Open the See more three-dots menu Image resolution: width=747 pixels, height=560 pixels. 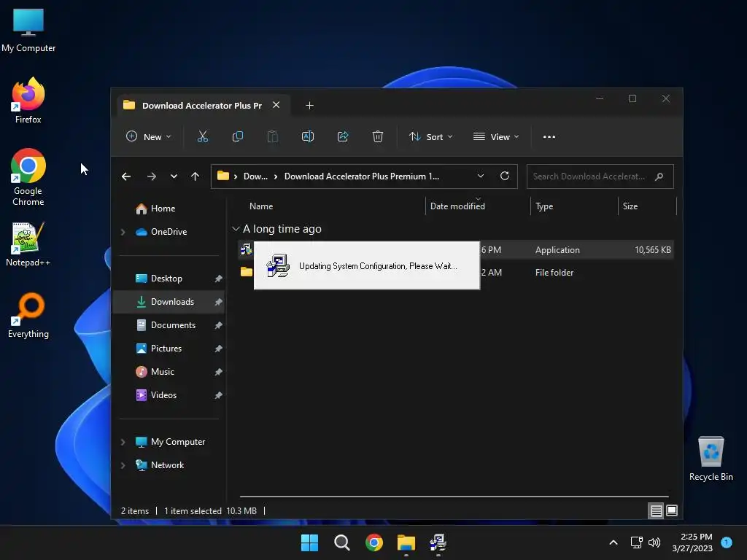click(549, 136)
